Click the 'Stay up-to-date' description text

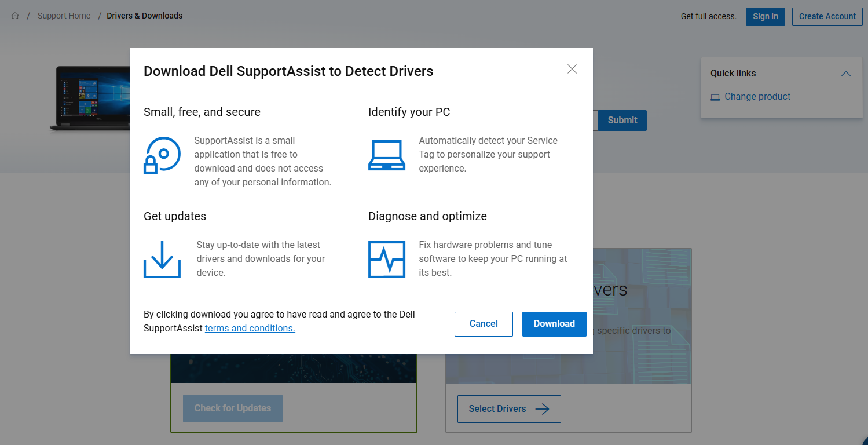click(x=261, y=258)
